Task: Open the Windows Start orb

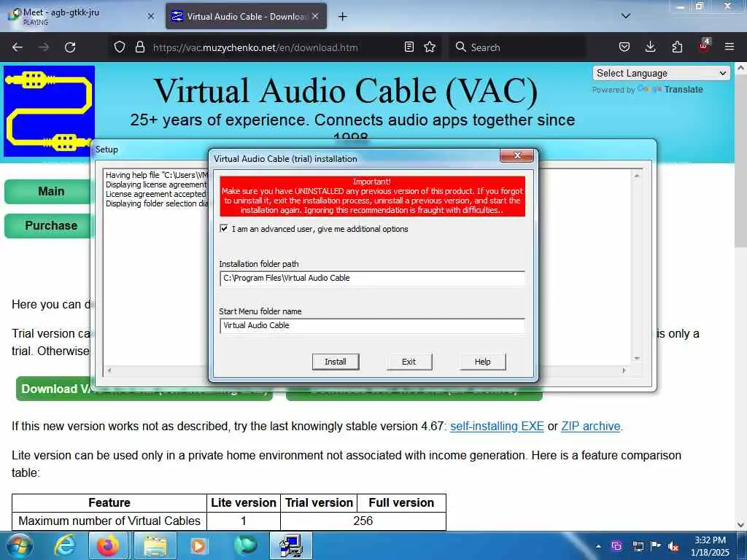Action: point(20,545)
